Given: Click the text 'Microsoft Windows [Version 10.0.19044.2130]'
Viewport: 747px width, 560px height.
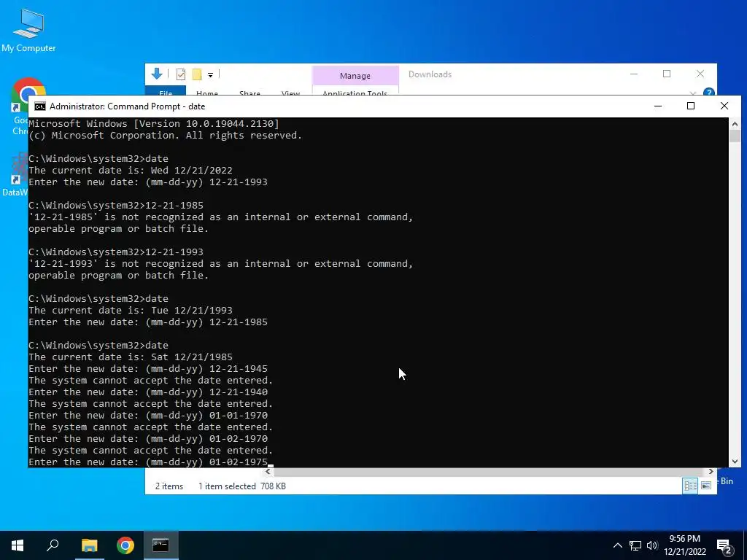Looking at the screenshot, I should click(154, 123).
